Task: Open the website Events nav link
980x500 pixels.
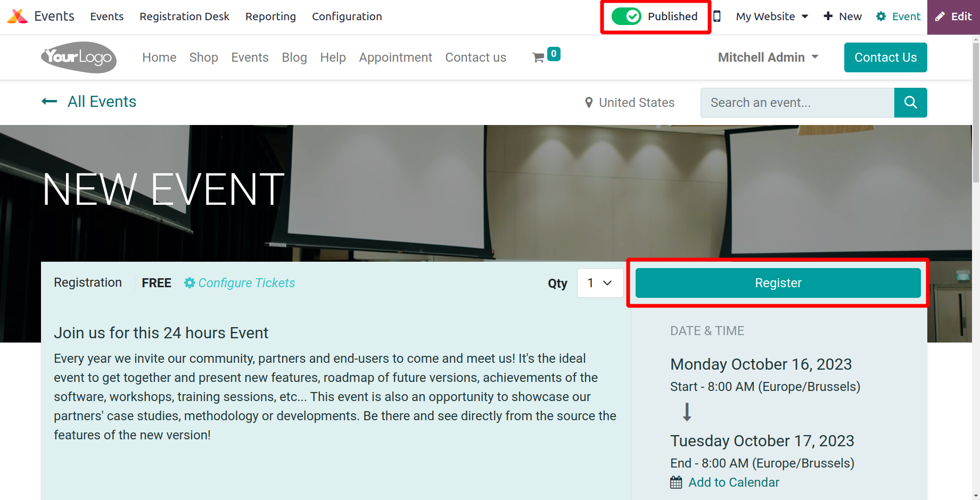Action: coord(250,57)
